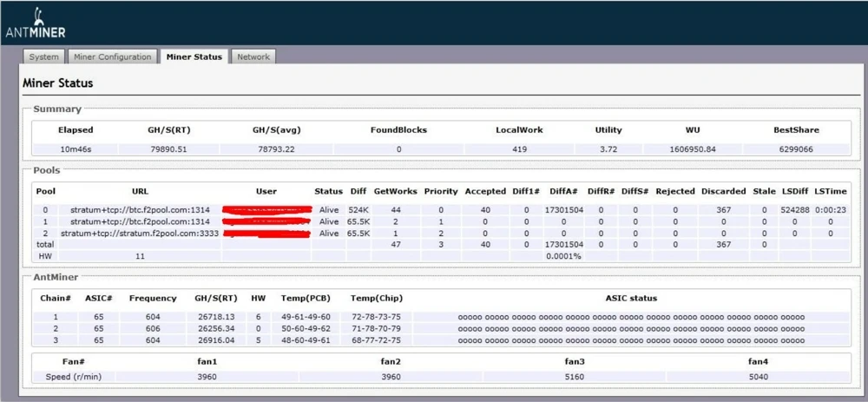The image size is (868, 402).
Task: Click PCB temperature 50-60-49-62
Action: (x=306, y=328)
